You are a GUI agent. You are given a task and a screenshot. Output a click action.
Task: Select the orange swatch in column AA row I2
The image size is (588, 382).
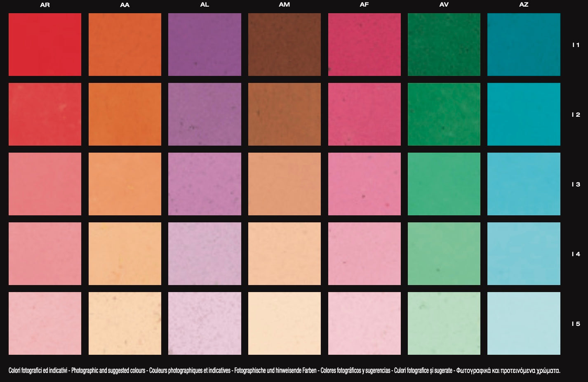(x=125, y=114)
